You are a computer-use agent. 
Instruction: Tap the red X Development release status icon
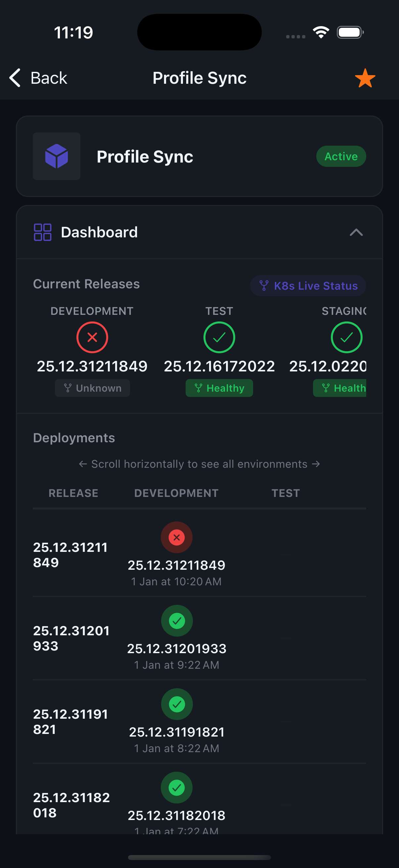point(92,337)
